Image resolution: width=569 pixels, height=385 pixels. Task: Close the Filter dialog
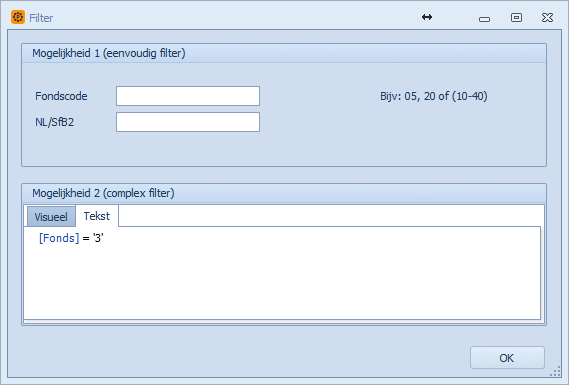click(x=547, y=17)
